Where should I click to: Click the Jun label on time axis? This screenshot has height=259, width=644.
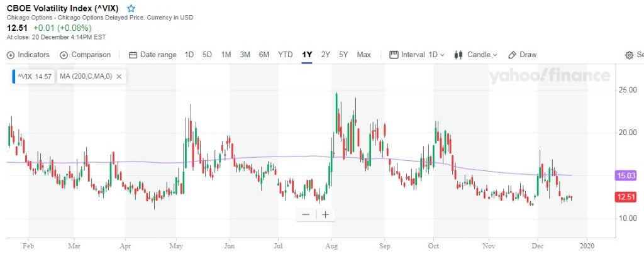(x=229, y=246)
